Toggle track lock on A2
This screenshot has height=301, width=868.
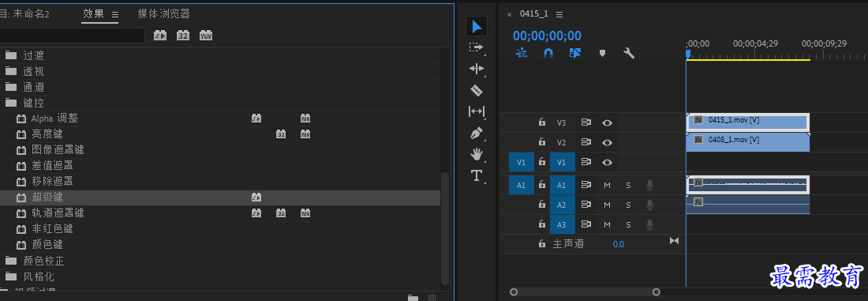(542, 205)
